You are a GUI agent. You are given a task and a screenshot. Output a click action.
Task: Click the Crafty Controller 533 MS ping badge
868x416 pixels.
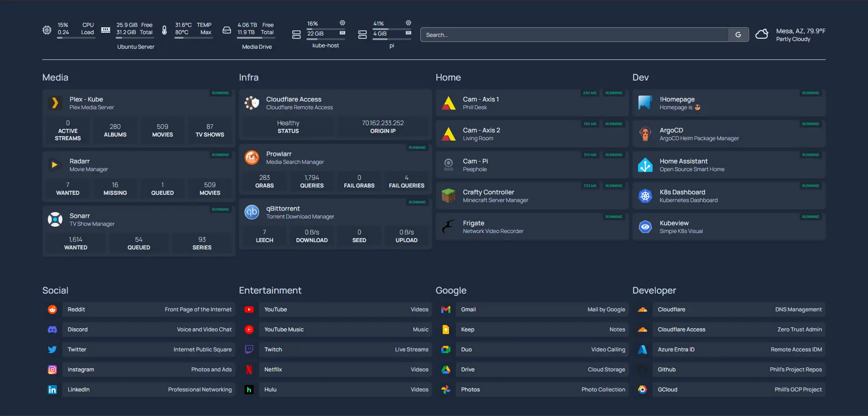(590, 186)
